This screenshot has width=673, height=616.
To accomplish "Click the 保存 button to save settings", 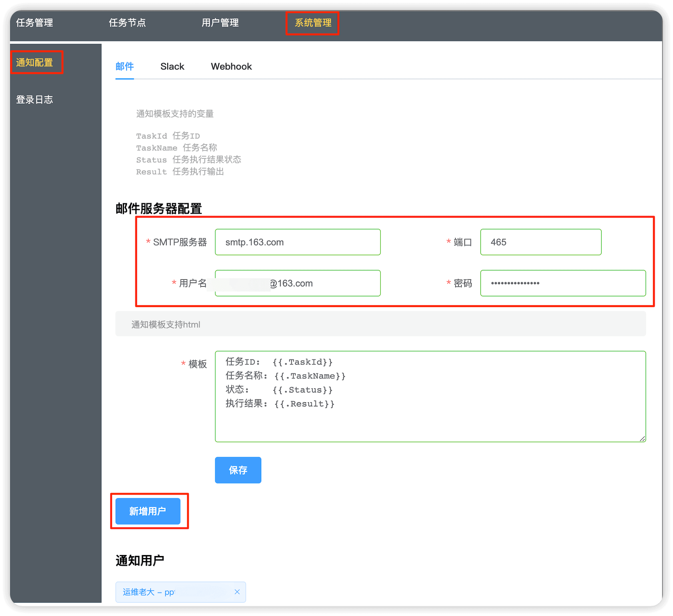I will pos(238,469).
